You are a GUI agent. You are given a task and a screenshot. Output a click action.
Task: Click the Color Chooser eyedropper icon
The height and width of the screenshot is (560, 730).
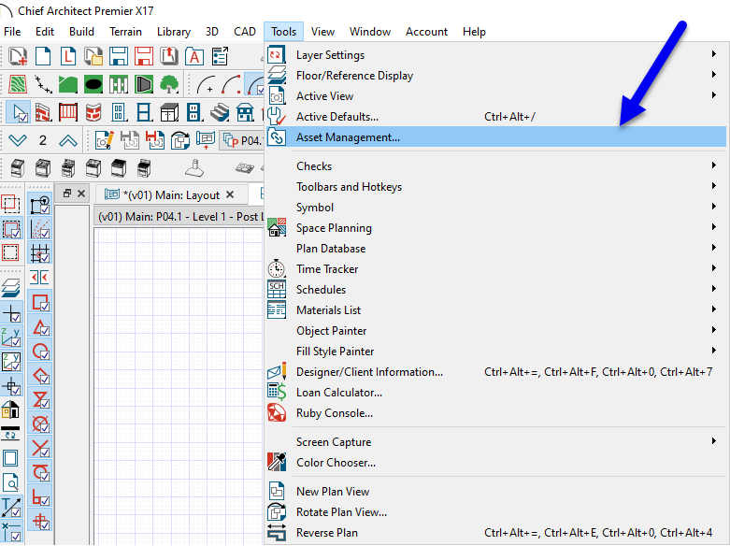[x=277, y=462]
